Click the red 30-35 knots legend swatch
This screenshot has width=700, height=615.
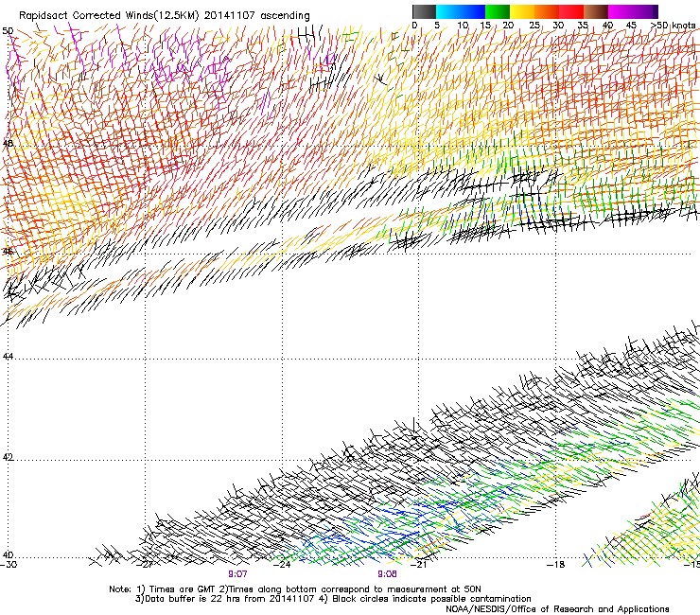coord(571,11)
